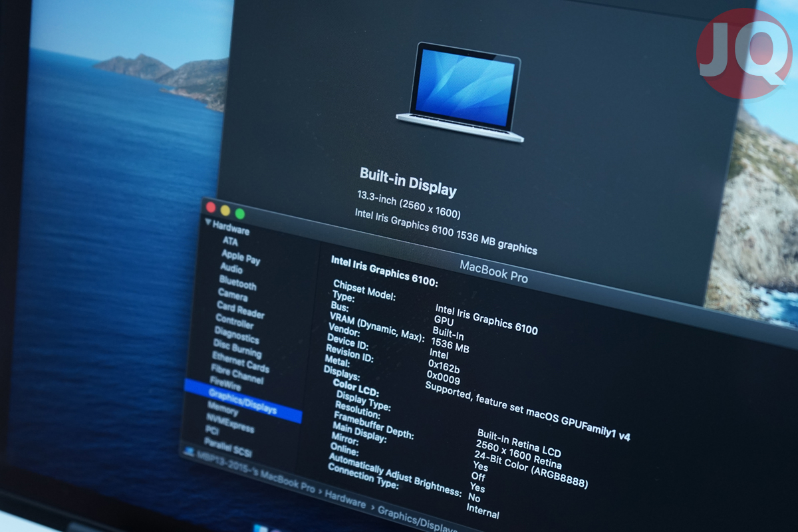The width and height of the screenshot is (798, 532).
Task: Open Ethernet Cards in the sidebar
Action: (240, 363)
